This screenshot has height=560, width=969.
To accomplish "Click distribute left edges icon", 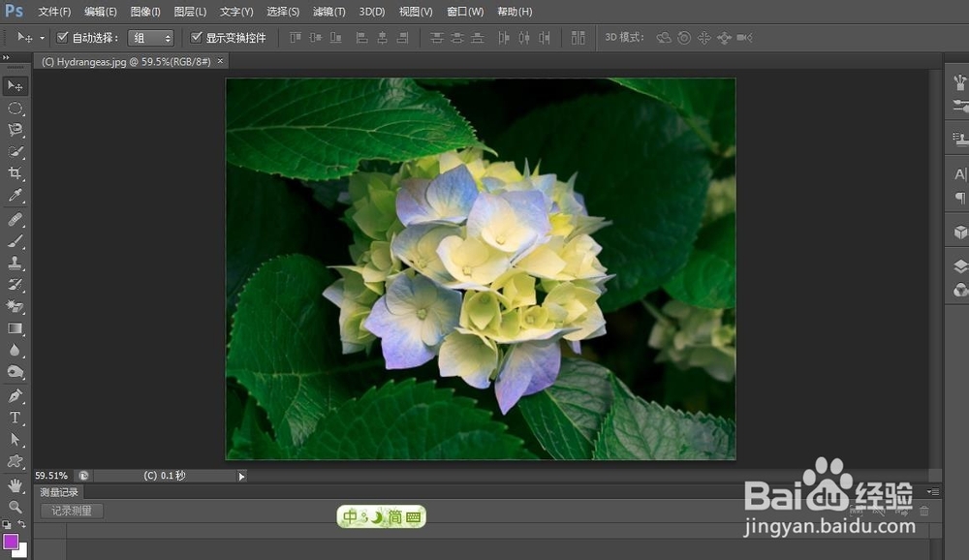I will (x=504, y=38).
